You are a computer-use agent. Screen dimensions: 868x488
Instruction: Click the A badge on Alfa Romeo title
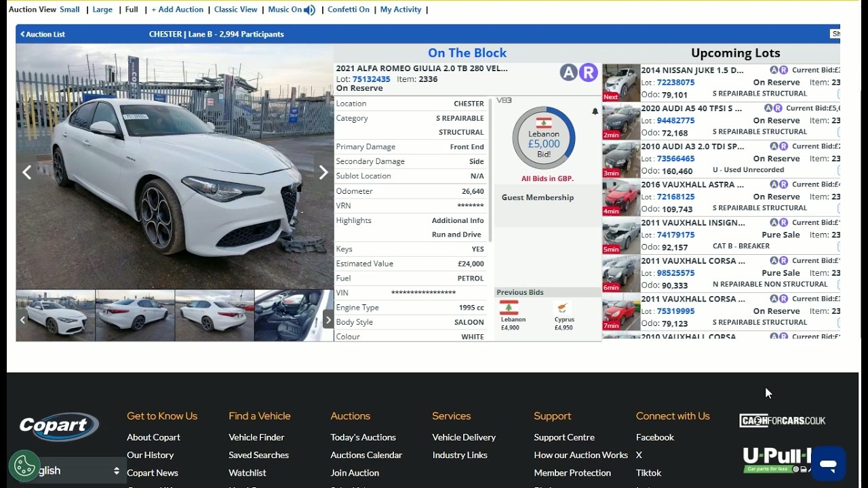tap(568, 73)
